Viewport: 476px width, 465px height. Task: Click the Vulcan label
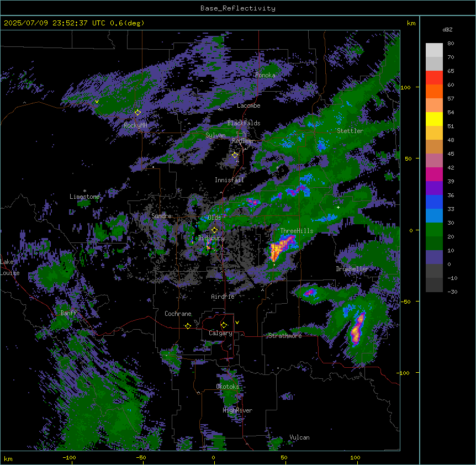click(299, 437)
